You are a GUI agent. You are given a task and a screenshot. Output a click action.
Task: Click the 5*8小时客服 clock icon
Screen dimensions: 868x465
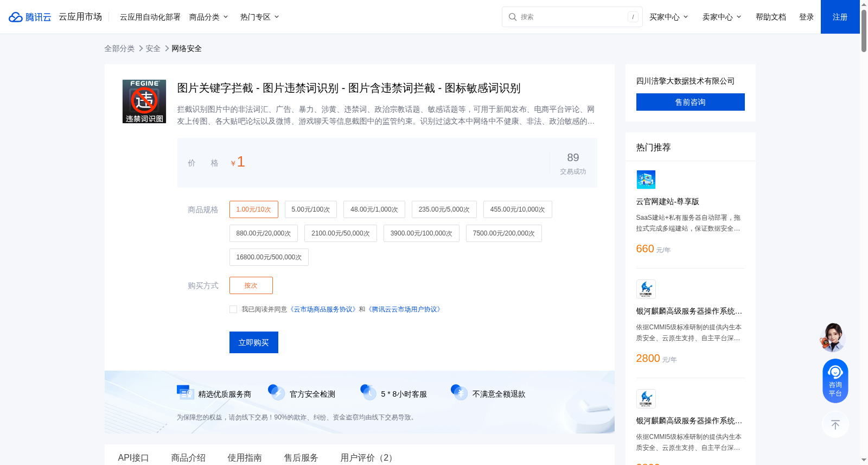pos(368,392)
